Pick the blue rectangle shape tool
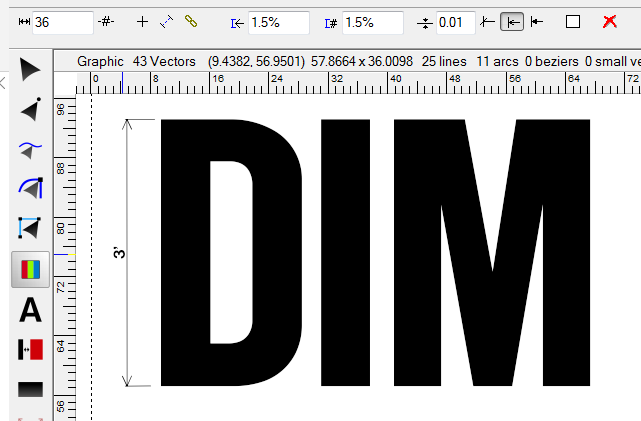The height and width of the screenshot is (421, 641). [30, 229]
